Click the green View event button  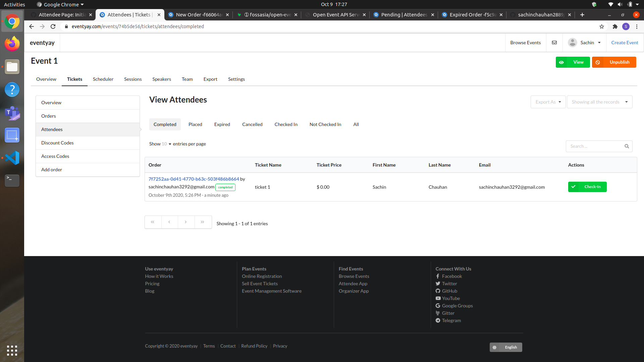pyautogui.click(x=573, y=62)
